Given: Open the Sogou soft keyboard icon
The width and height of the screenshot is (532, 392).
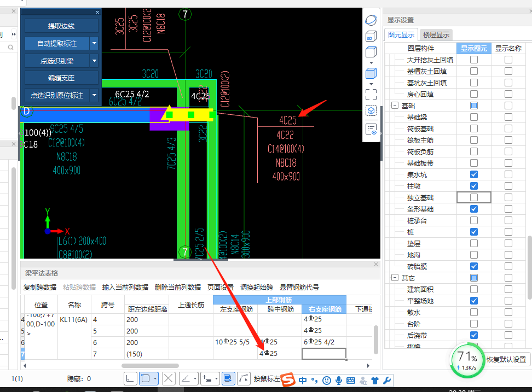Looking at the screenshot, I should pos(351,381).
